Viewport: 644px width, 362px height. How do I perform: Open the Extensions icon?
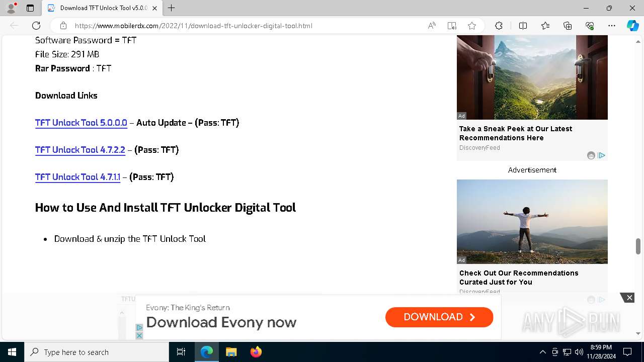coord(499,26)
